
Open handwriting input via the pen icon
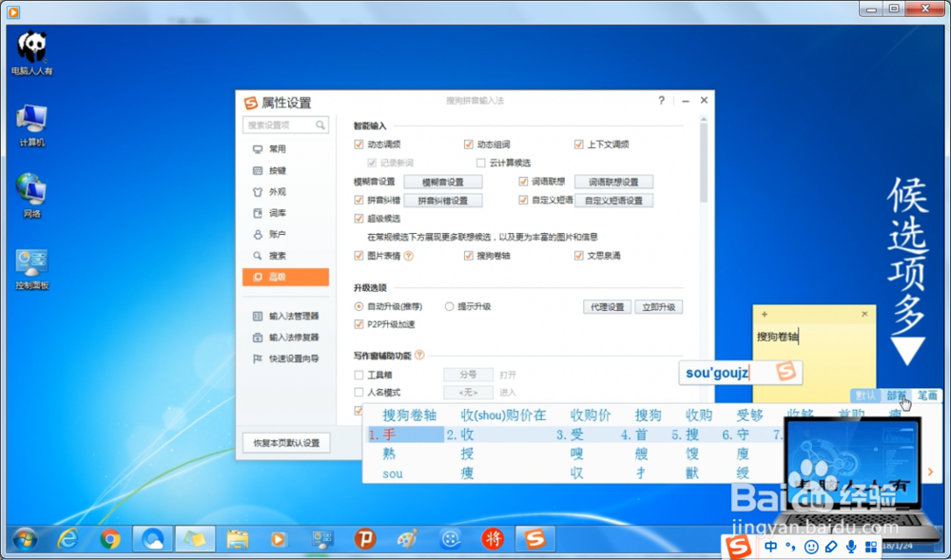(830, 547)
